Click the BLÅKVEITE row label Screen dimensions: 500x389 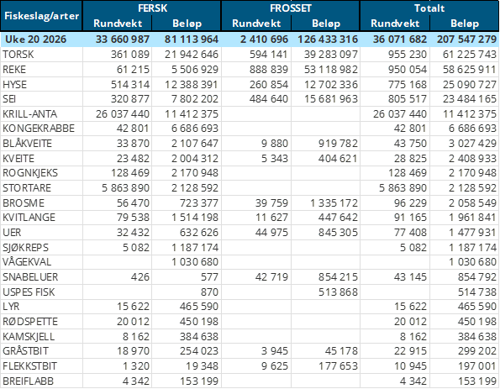[x=27, y=143]
